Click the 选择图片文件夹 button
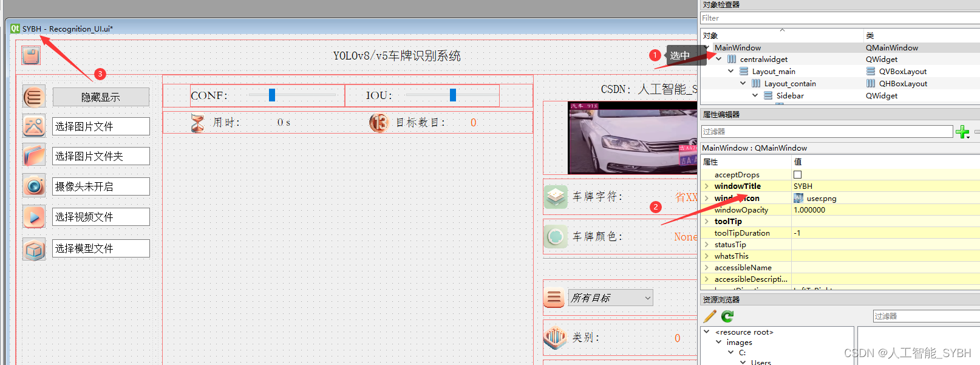Image resolution: width=980 pixels, height=365 pixels. tap(101, 156)
